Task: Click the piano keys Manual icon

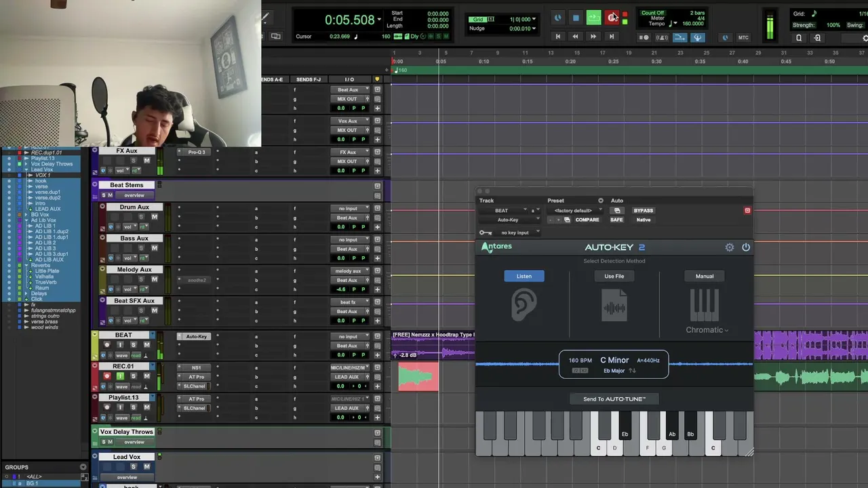Action: [x=705, y=305]
